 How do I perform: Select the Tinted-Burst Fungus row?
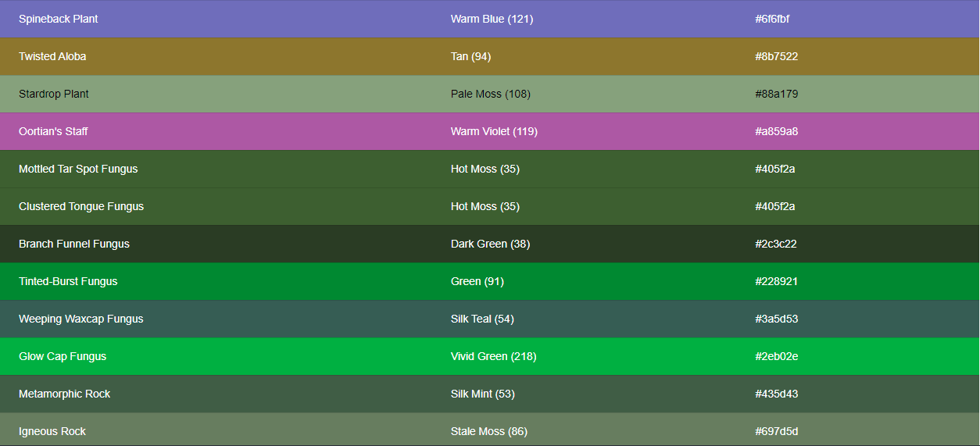coord(489,281)
